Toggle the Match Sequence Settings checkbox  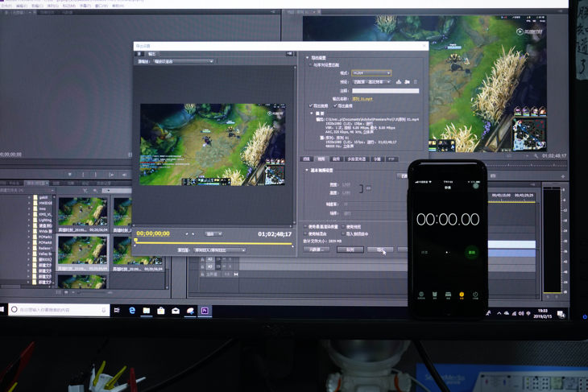coord(310,65)
